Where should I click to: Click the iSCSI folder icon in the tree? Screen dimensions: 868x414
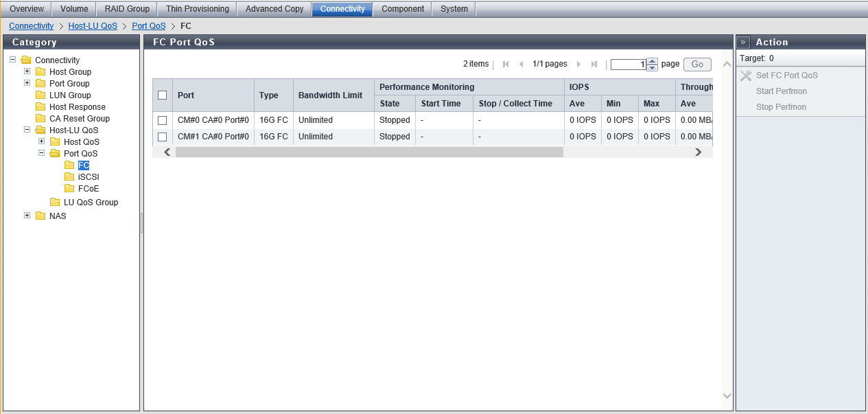tap(69, 176)
